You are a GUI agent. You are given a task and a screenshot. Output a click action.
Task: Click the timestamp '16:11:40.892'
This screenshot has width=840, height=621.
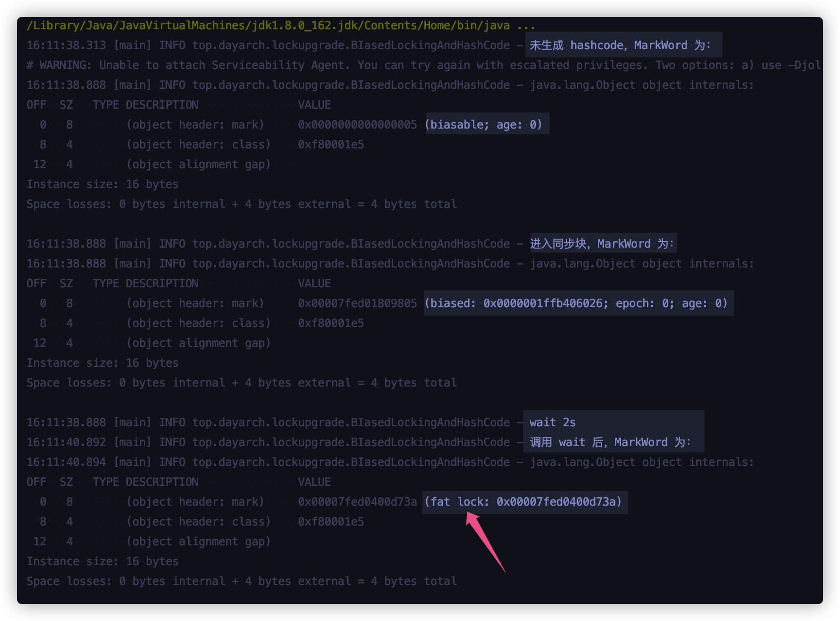pos(66,442)
